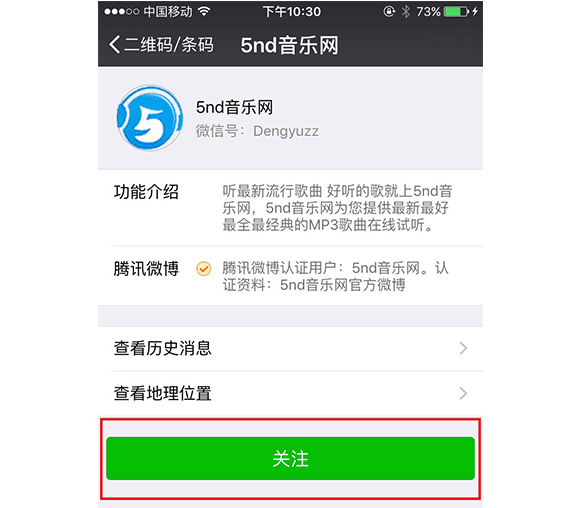The height and width of the screenshot is (508, 580).
Task: Tap the green 关注 follow button
Action: click(x=290, y=458)
